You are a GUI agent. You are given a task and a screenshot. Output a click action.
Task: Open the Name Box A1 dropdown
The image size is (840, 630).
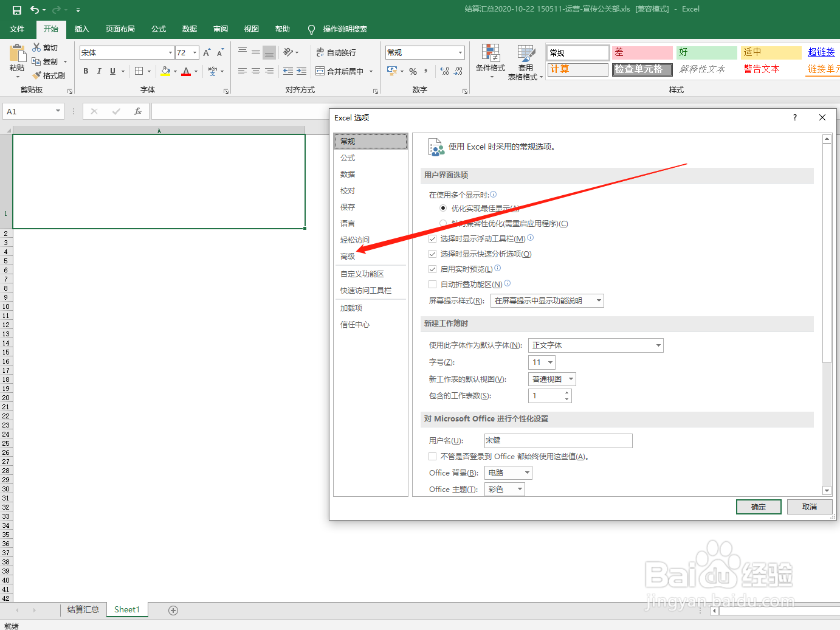pos(58,111)
